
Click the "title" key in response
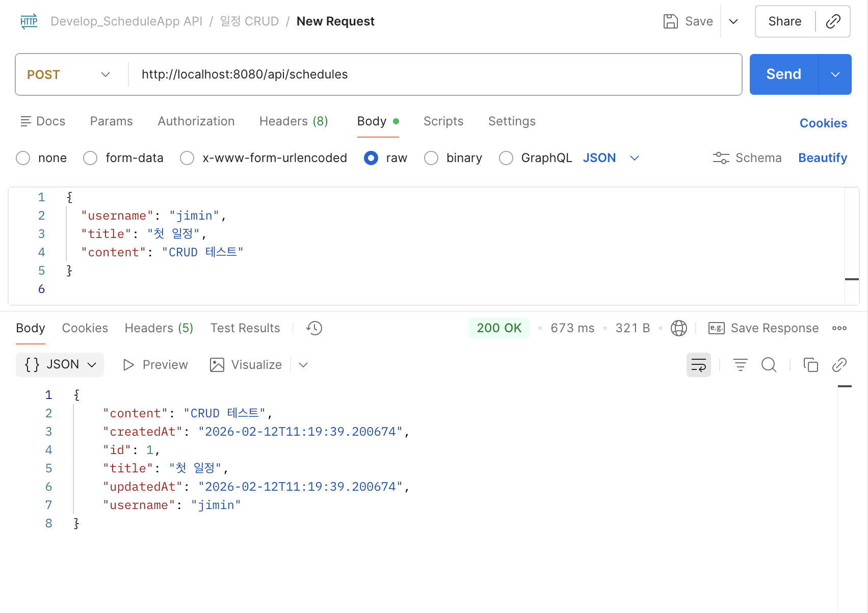pos(128,468)
